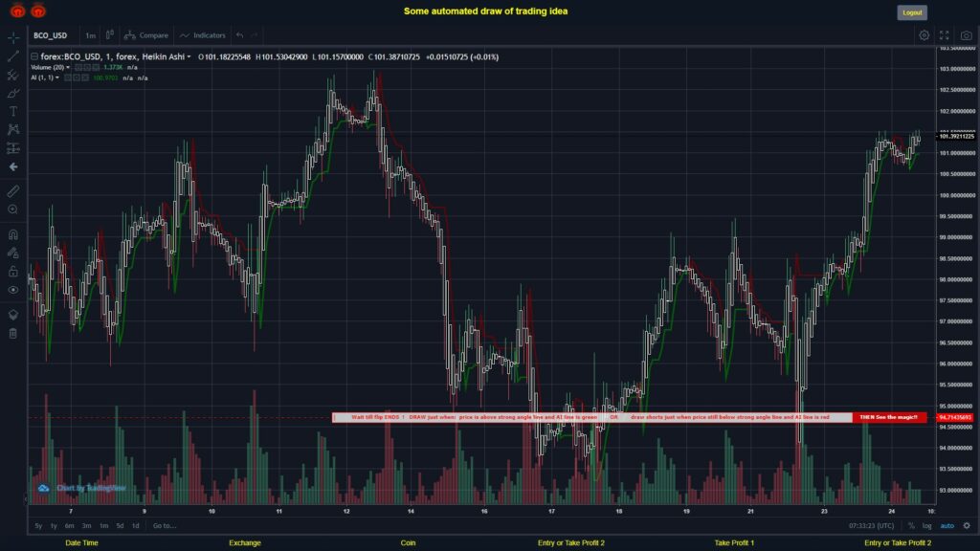Take a chart snapshot with camera icon
The height and width of the screenshot is (551, 980).
tap(967, 35)
